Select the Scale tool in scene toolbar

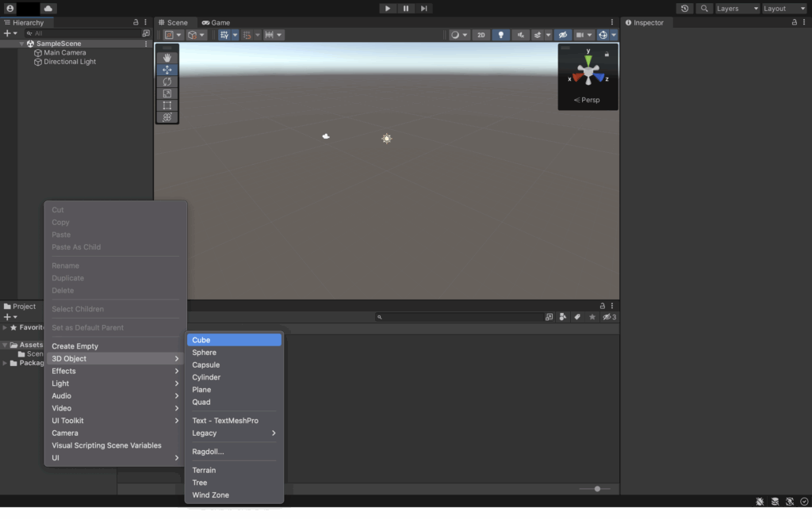167,93
